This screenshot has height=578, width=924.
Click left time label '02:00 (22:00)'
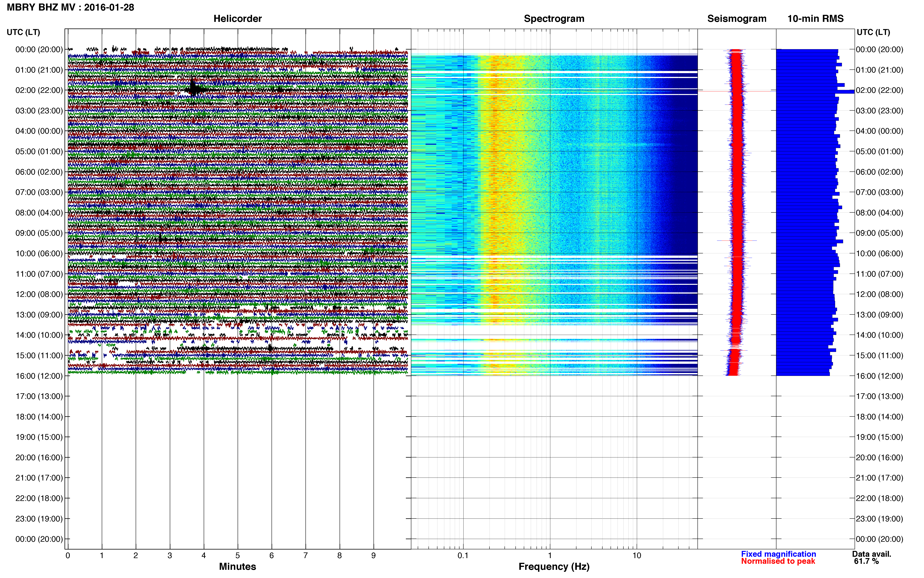click(x=39, y=90)
